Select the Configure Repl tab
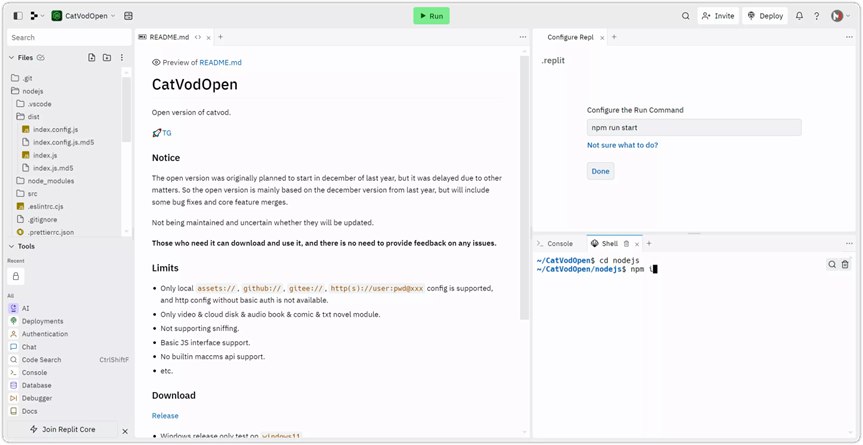Image resolution: width=863 pixels, height=445 pixels. [x=570, y=37]
